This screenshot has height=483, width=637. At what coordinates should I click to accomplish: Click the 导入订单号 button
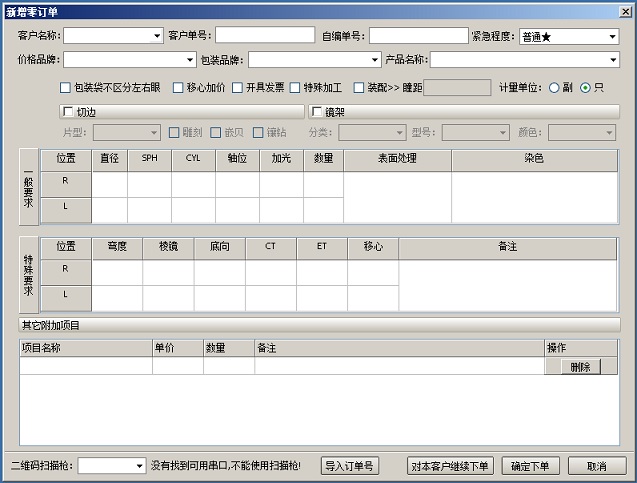click(350, 466)
